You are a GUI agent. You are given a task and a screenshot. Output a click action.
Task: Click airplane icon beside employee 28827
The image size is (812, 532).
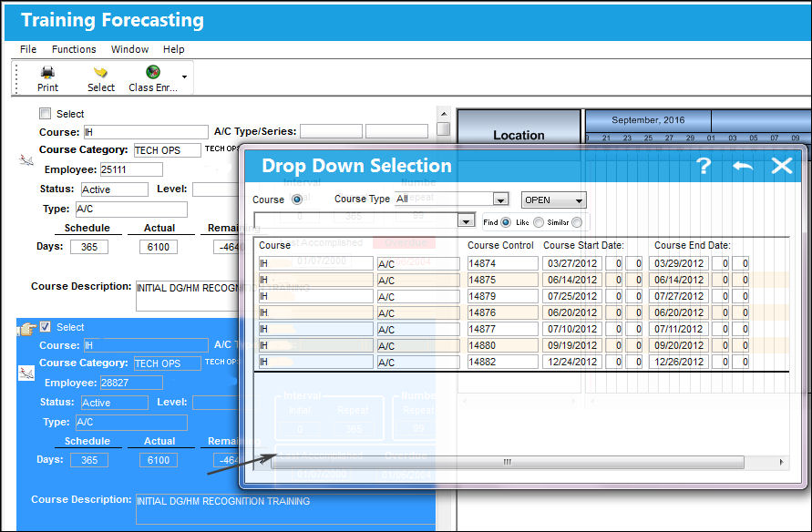[26, 373]
